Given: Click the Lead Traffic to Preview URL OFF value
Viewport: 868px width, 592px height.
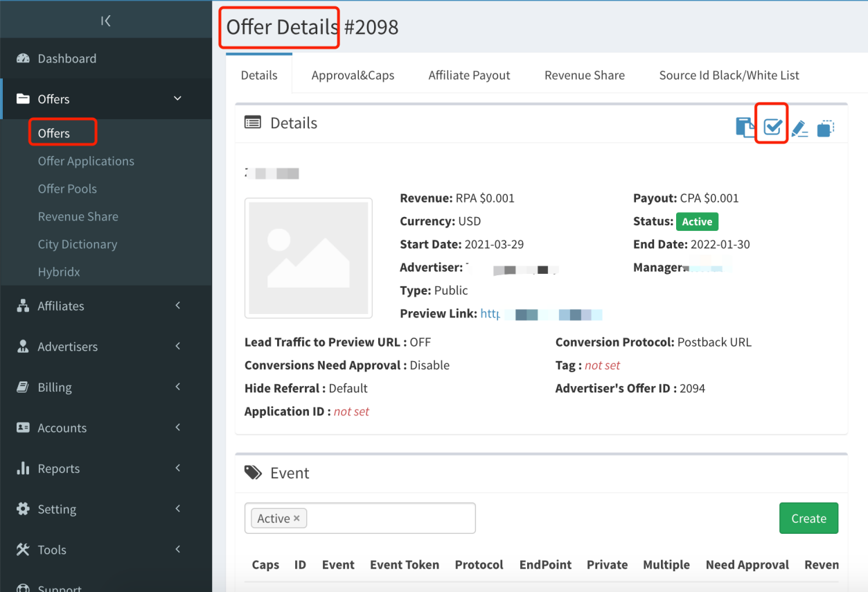Looking at the screenshot, I should 420,342.
